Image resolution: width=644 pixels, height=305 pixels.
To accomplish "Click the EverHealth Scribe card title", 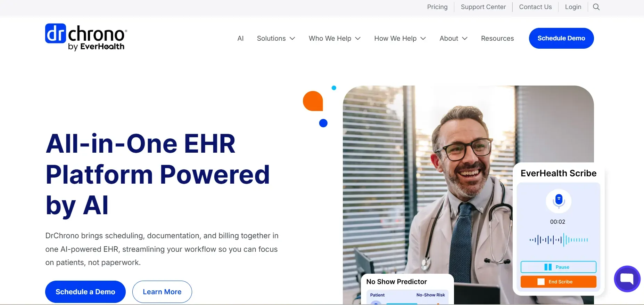I will pyautogui.click(x=559, y=173).
